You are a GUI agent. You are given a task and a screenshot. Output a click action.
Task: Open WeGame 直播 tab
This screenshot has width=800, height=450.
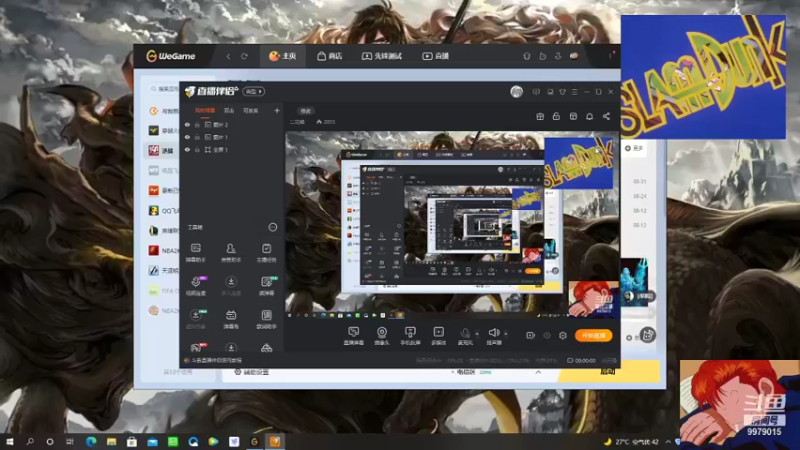click(x=435, y=56)
